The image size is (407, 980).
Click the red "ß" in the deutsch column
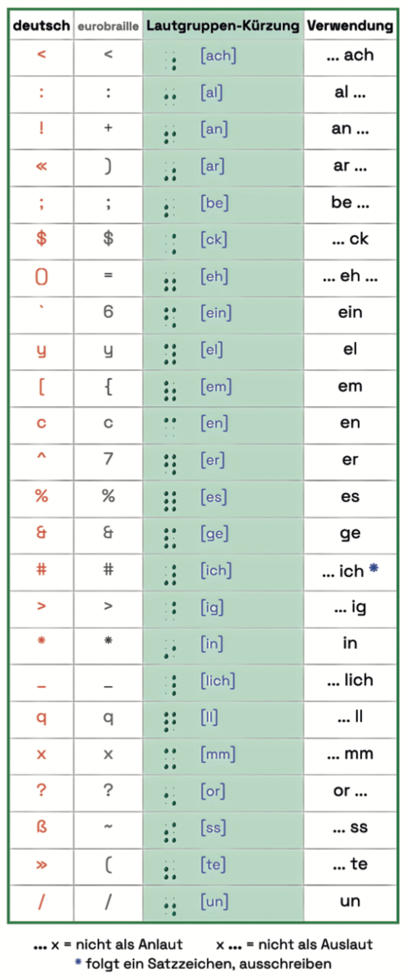coord(42,827)
